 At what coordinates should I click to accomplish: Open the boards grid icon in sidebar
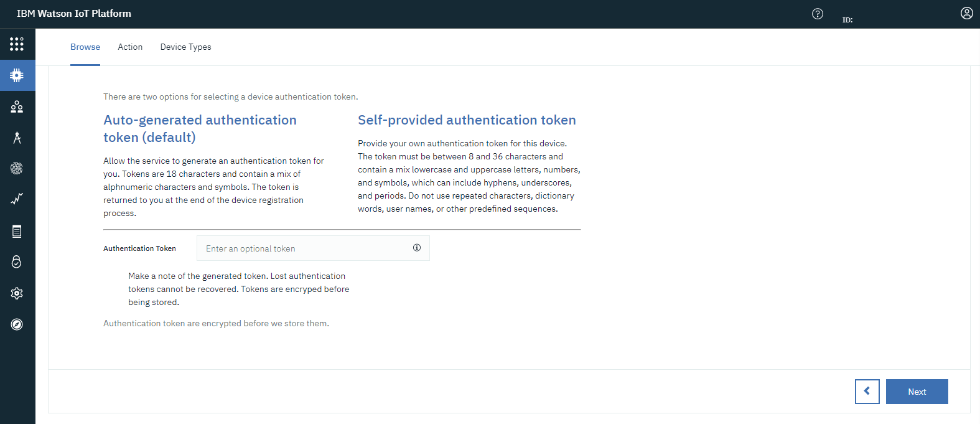click(x=17, y=44)
